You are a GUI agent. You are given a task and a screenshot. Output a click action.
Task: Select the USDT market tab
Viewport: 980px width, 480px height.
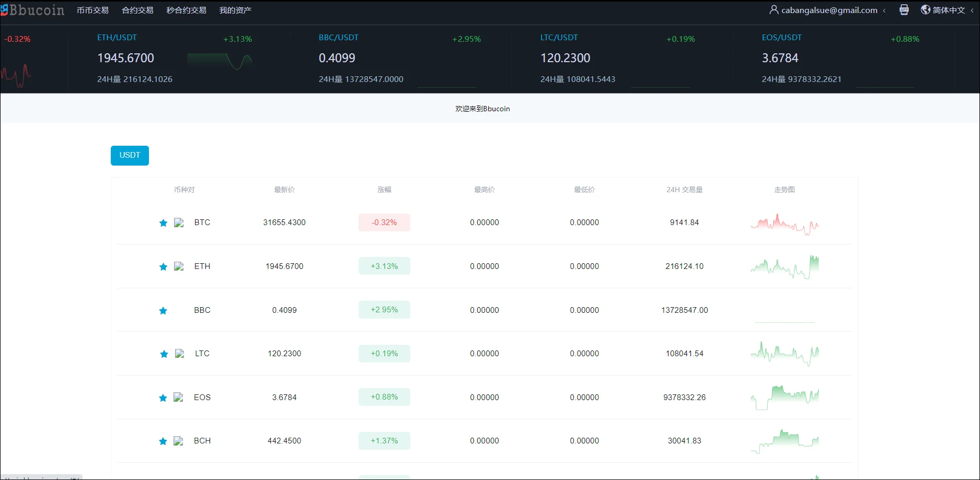(130, 156)
